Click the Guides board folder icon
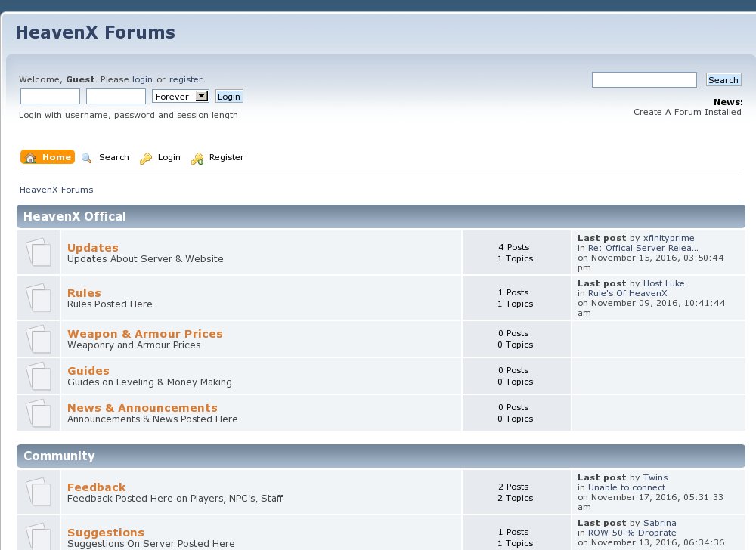Screen dimensions: 756x550 (x=39, y=375)
